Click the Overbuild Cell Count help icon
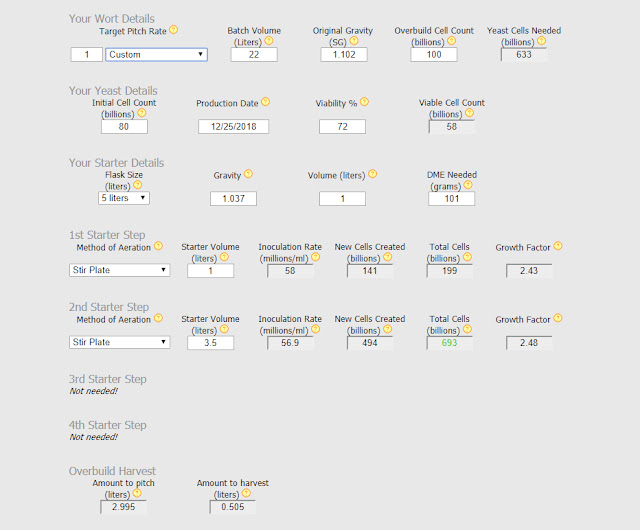640x530 pixels. 451,41
